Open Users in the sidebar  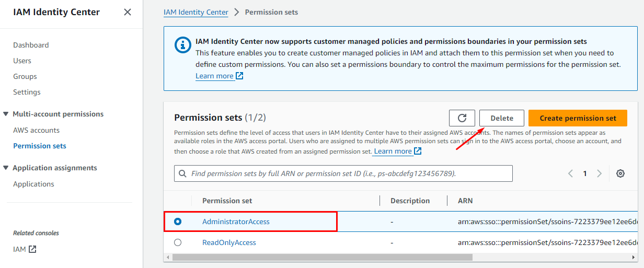coord(22,61)
